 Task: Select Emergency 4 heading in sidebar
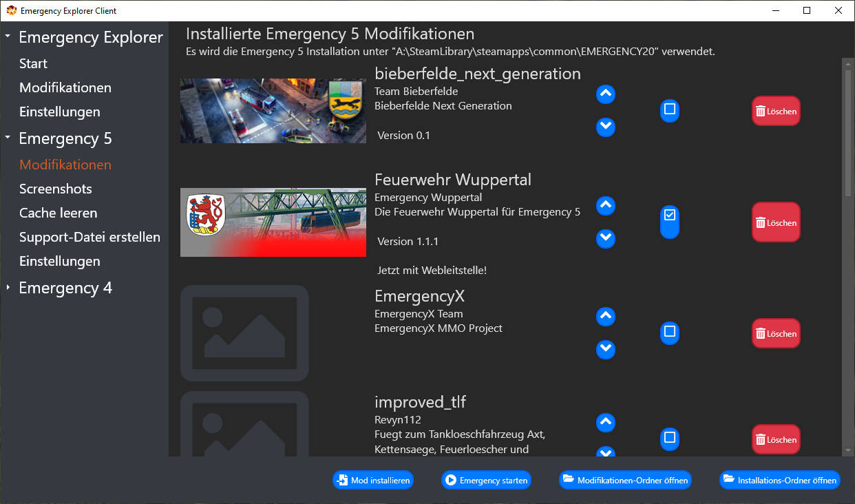(65, 288)
